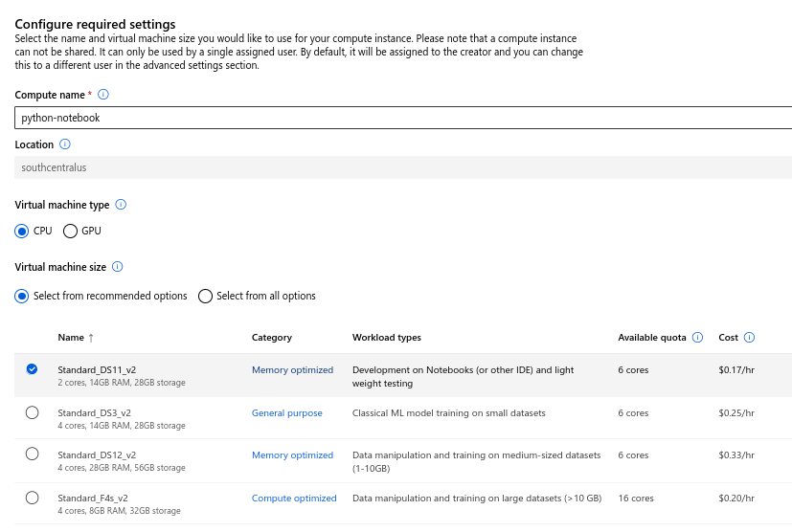Select the Standard_DS3_v2 row radio button
Screen dimensions: 792x532
point(33,412)
